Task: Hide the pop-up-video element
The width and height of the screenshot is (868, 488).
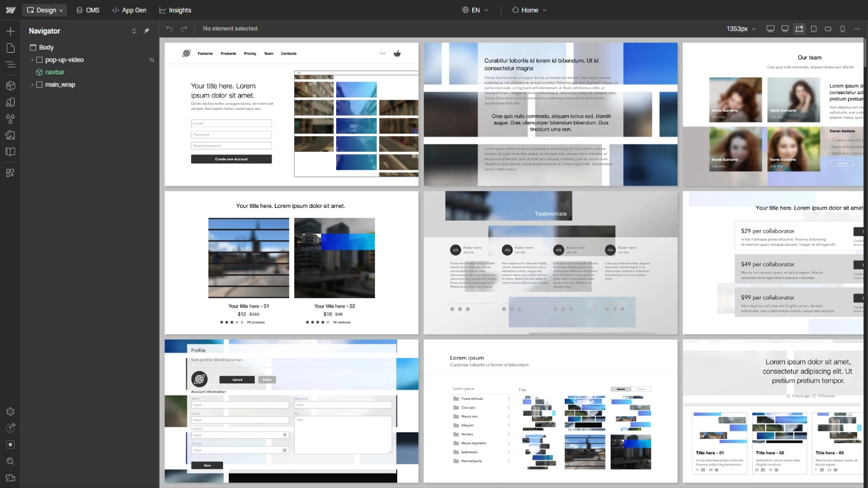Action: pyautogui.click(x=151, y=60)
